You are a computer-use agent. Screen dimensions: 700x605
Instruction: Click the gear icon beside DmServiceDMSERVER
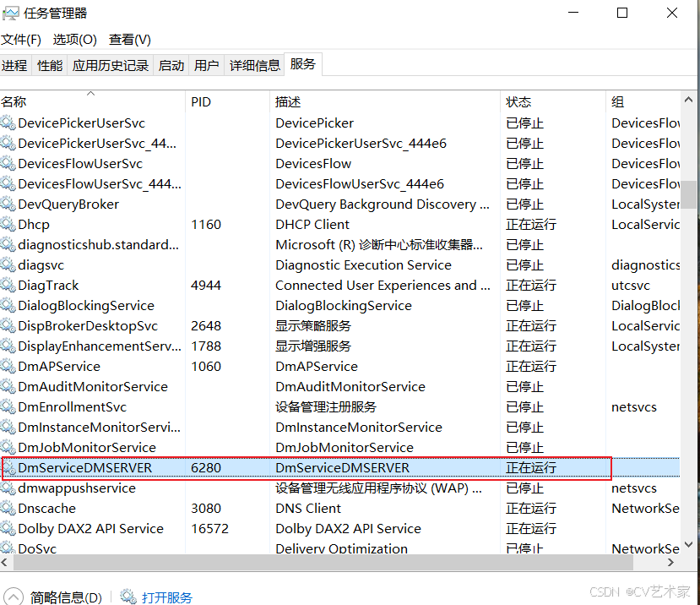click(9, 468)
